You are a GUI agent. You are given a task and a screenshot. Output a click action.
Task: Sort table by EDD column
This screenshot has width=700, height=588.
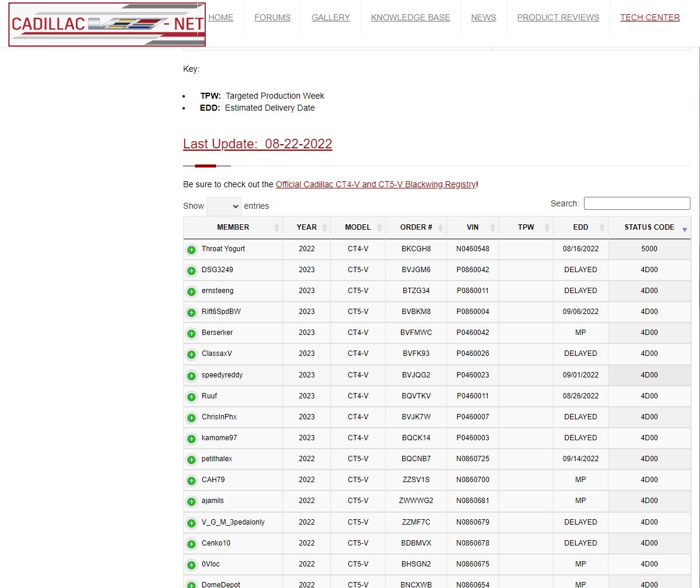point(580,227)
